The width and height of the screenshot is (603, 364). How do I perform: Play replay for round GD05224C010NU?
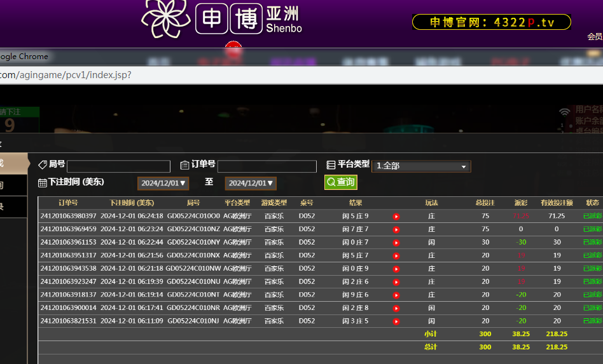pos(396,282)
